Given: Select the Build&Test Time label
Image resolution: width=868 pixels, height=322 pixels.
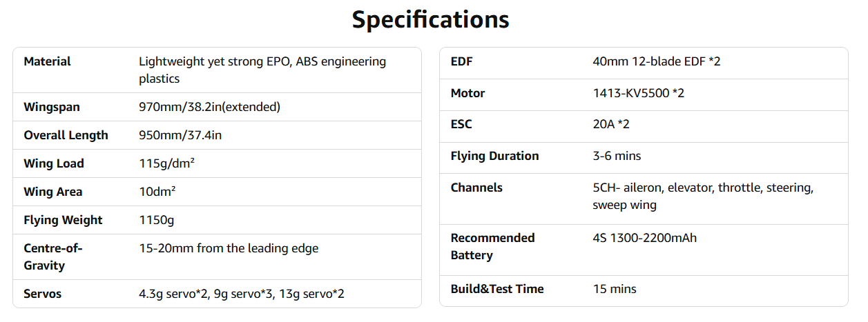Looking at the screenshot, I should 496,289.
